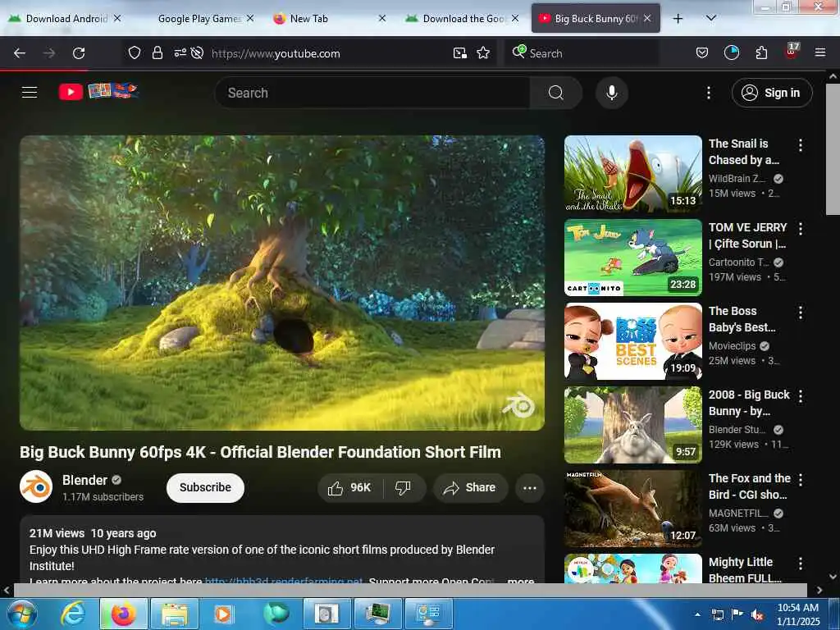Open Mighty Little Bheem FULL title link
This screenshot has width=840, height=630.
click(x=744, y=569)
